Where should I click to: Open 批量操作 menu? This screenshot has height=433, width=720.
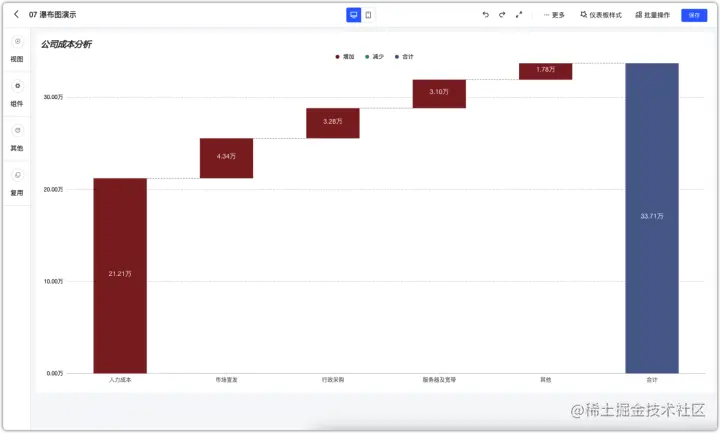652,15
